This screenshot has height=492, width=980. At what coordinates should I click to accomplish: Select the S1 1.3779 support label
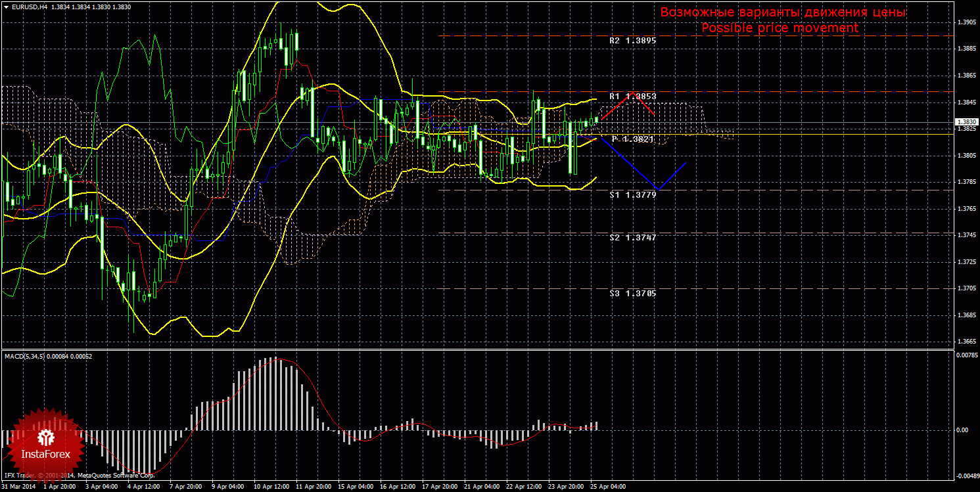click(632, 195)
